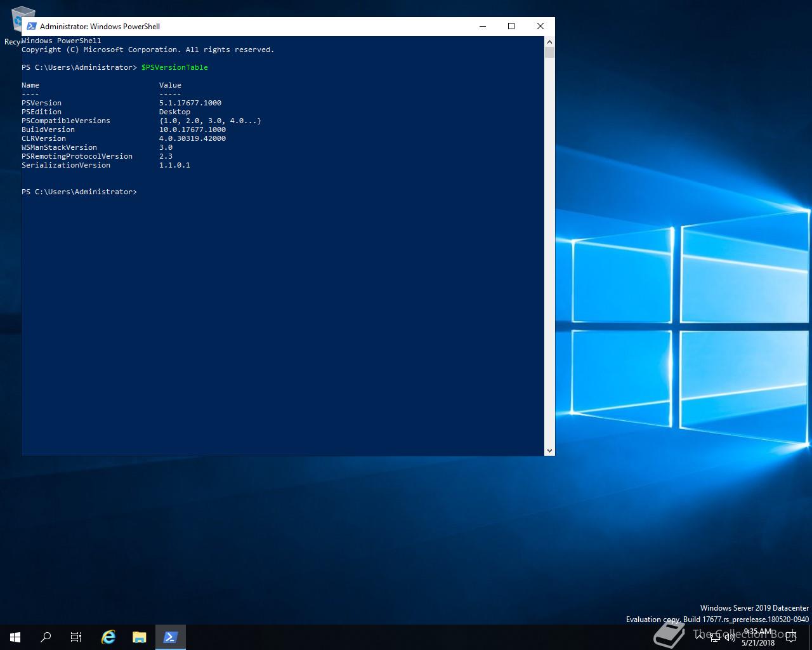Minimize the PowerShell window
812x650 pixels.
click(483, 26)
